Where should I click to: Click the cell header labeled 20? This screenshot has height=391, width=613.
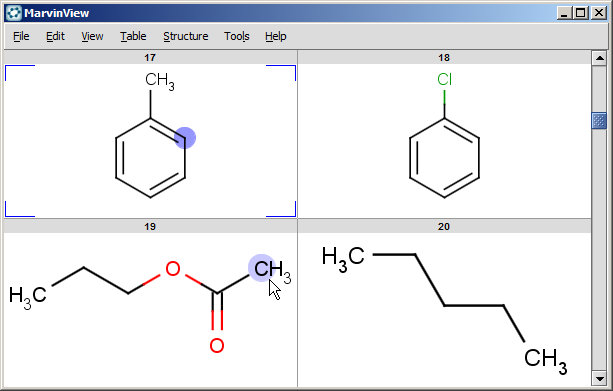pos(444,226)
